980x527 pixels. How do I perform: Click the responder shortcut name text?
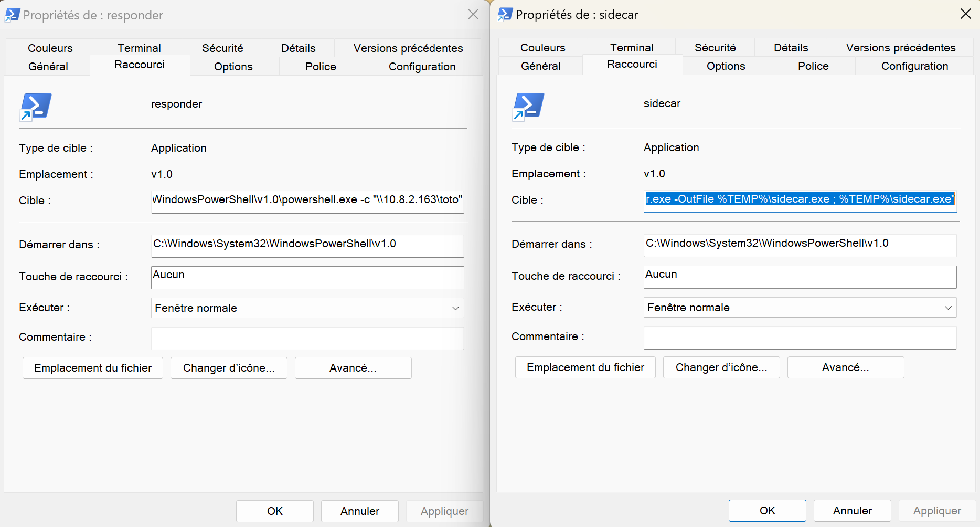click(x=176, y=104)
